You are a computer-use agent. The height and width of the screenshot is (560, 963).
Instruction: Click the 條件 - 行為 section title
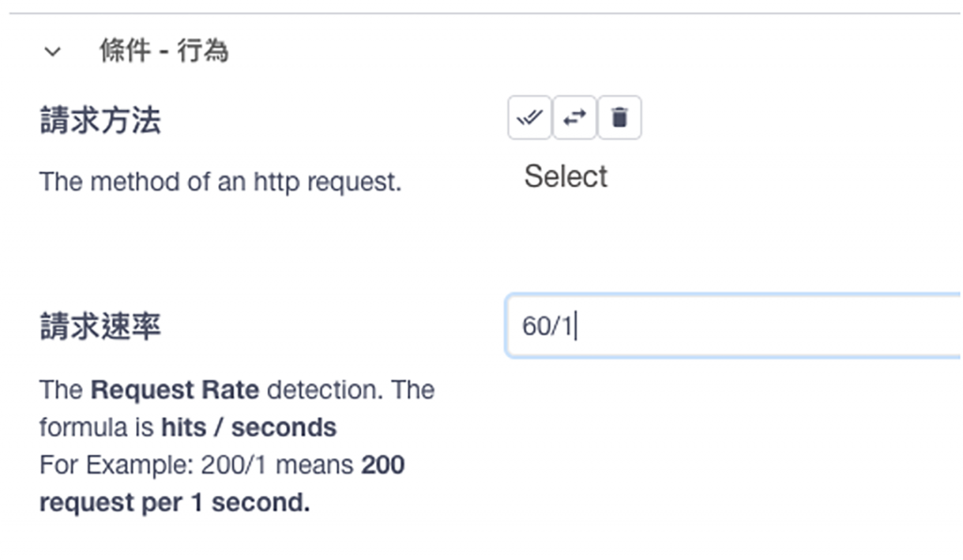coord(164,51)
